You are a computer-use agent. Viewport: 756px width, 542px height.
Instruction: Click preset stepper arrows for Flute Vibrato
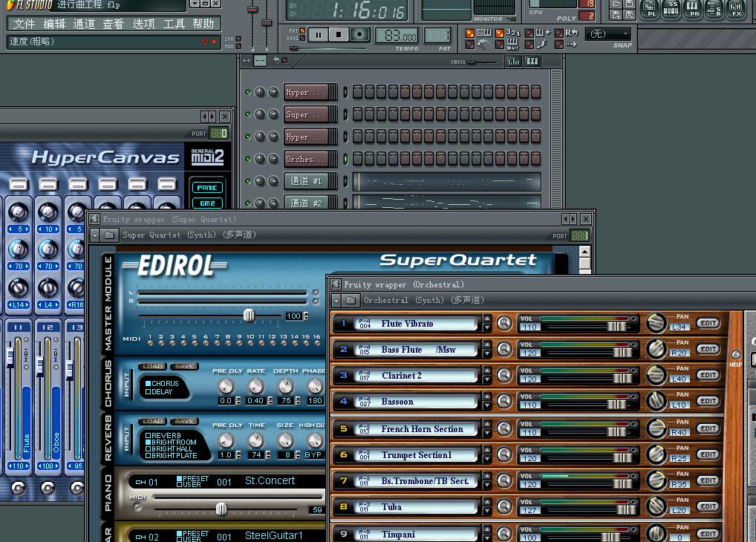pyautogui.click(x=487, y=323)
